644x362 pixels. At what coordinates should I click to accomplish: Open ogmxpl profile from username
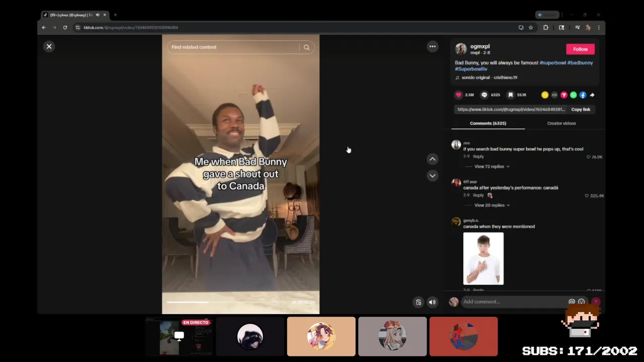coord(480,46)
